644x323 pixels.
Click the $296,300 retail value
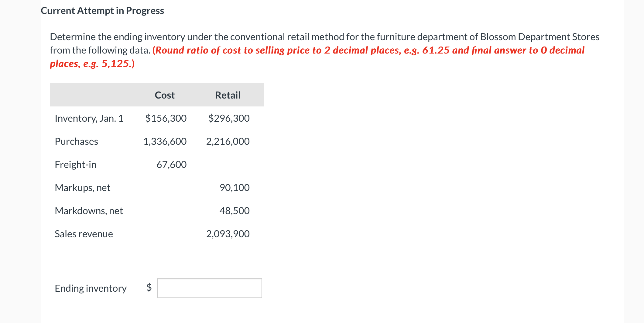(229, 118)
